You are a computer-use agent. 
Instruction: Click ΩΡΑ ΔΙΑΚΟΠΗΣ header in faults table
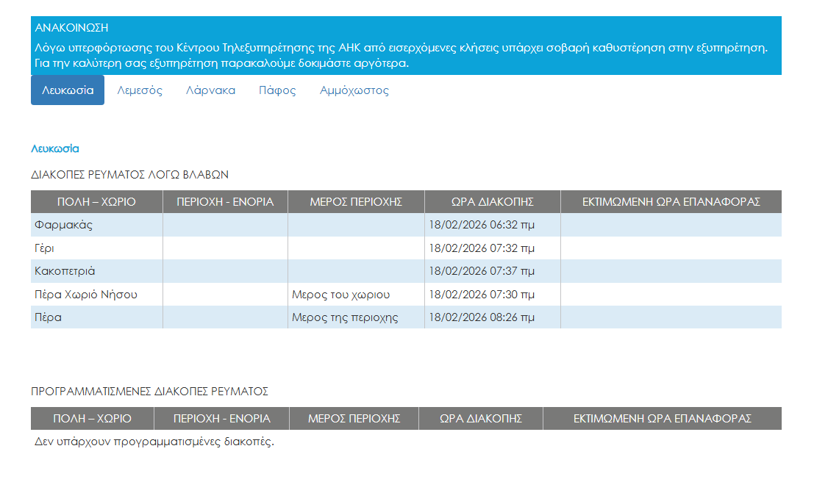492,202
